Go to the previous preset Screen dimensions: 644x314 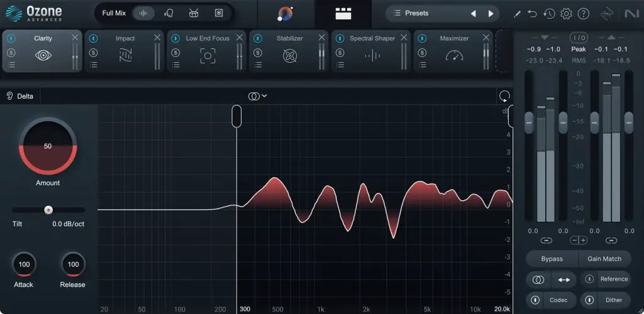pos(473,14)
